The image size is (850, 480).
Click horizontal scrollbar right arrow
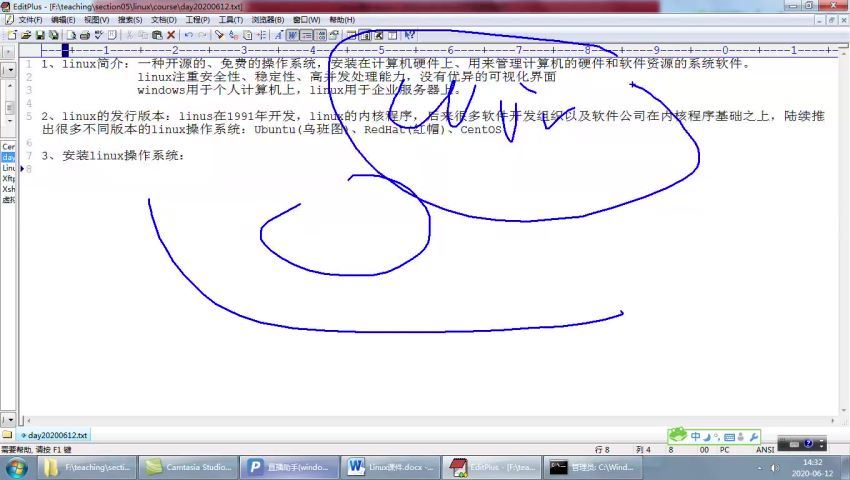tap(833, 420)
